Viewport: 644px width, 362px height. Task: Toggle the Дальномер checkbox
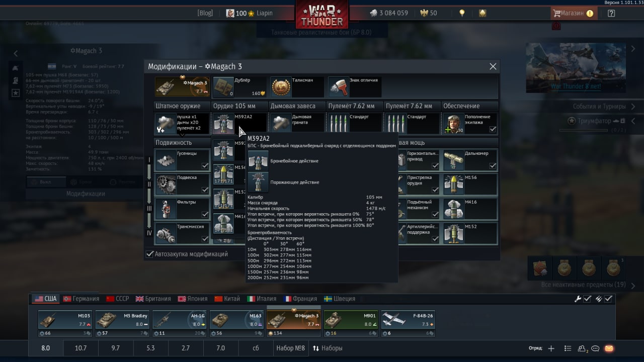pyautogui.click(x=493, y=166)
